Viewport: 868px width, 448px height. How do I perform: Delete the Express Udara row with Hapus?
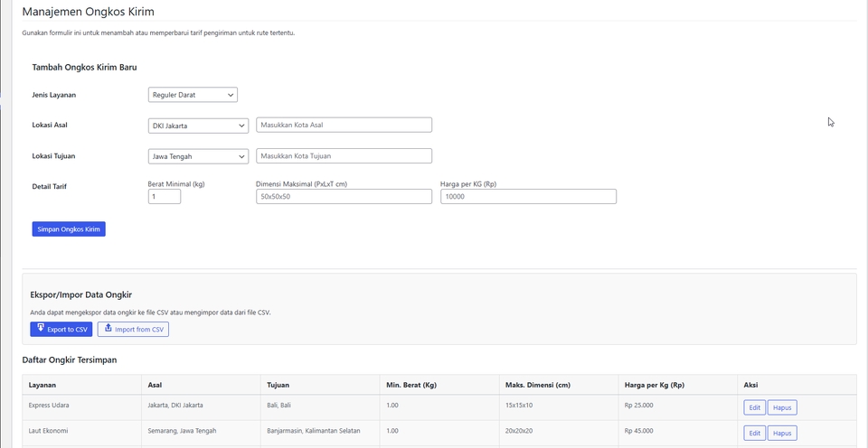(782, 407)
